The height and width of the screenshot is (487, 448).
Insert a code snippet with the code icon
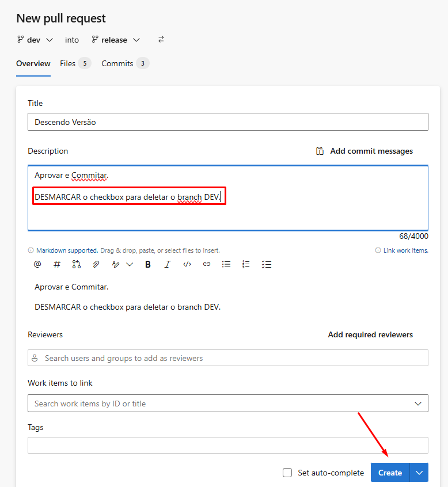[187, 264]
